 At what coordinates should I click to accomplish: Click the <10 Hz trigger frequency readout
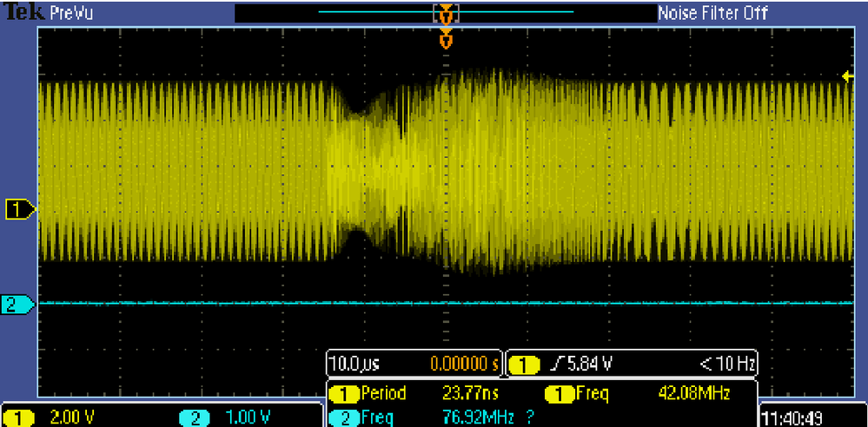tap(727, 364)
